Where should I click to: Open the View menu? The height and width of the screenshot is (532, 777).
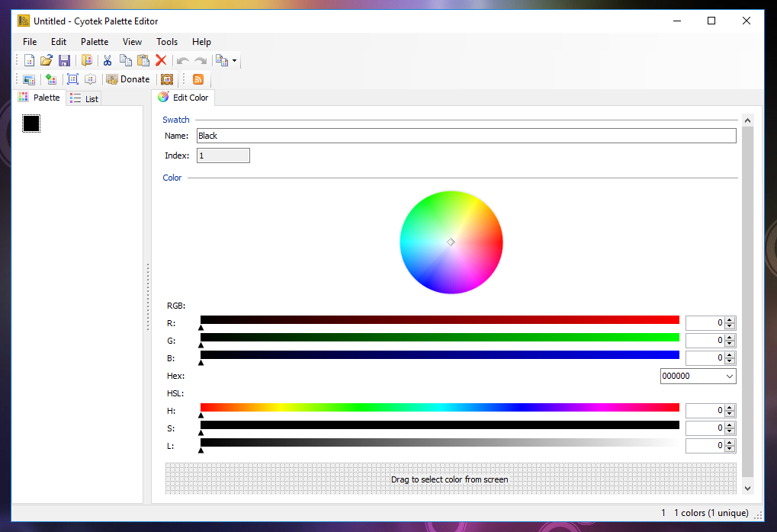(133, 42)
